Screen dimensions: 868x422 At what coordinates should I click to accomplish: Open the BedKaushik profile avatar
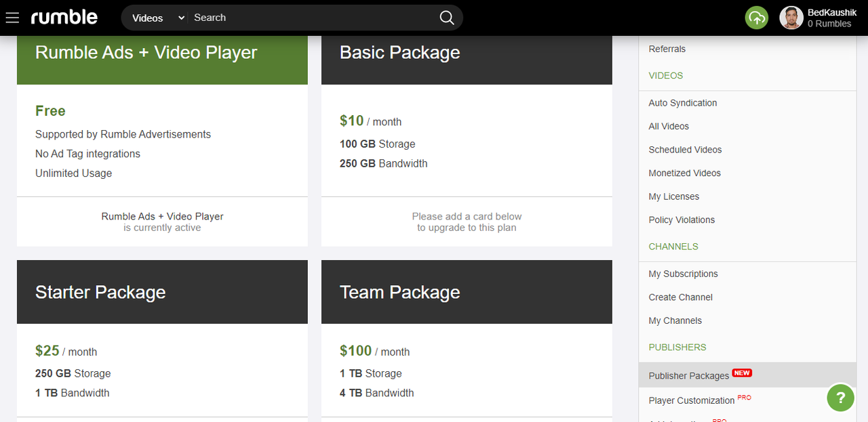(791, 18)
